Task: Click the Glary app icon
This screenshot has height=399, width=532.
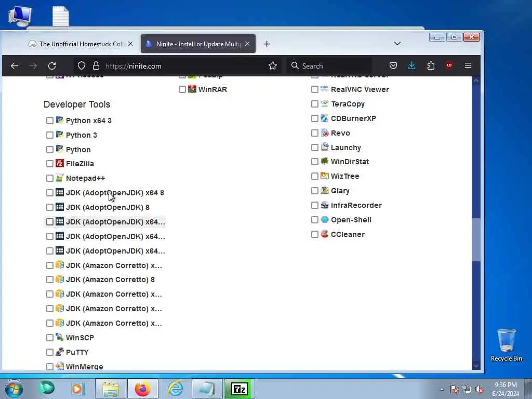Action: pyautogui.click(x=325, y=190)
